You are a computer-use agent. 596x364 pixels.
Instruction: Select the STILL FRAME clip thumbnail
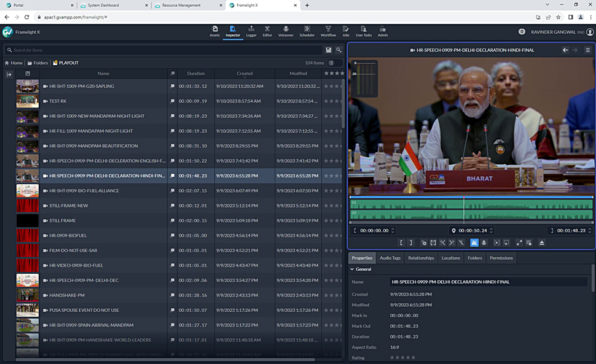click(27, 220)
